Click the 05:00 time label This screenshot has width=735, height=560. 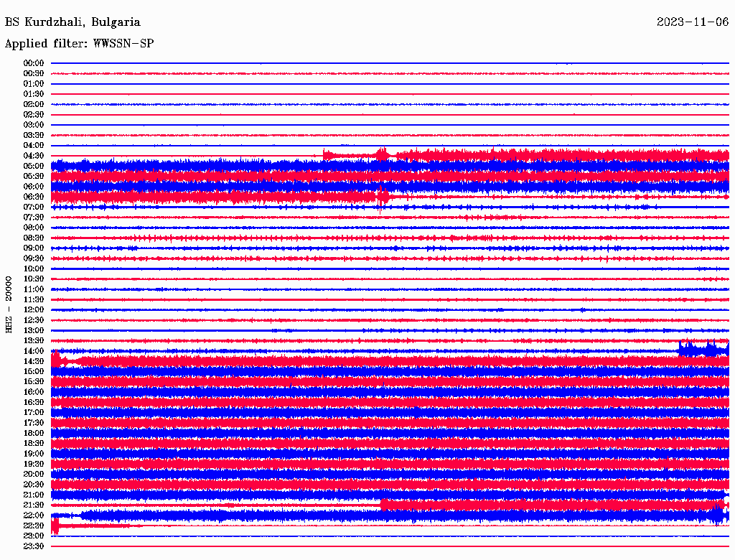[x=34, y=166]
